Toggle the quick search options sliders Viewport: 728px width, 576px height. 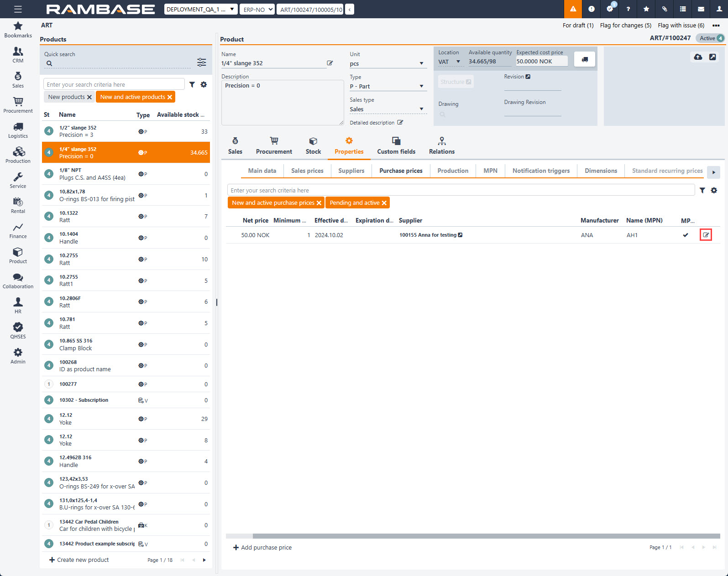201,62
